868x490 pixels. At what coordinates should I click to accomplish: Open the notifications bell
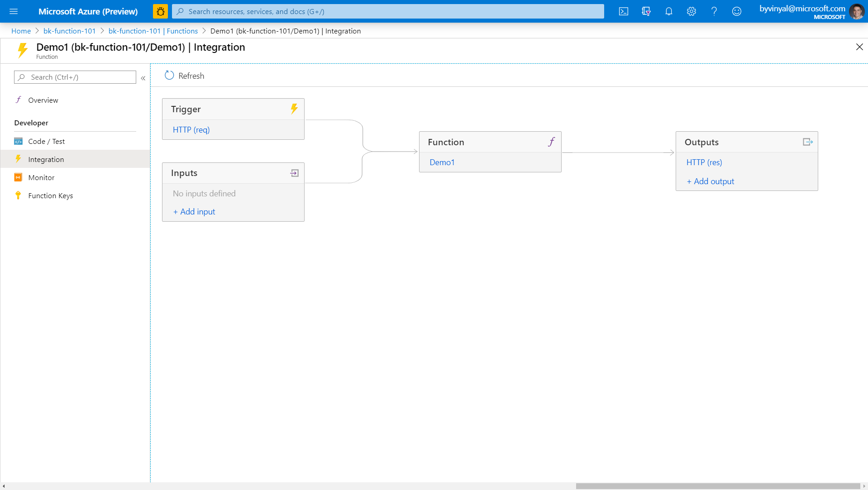668,11
